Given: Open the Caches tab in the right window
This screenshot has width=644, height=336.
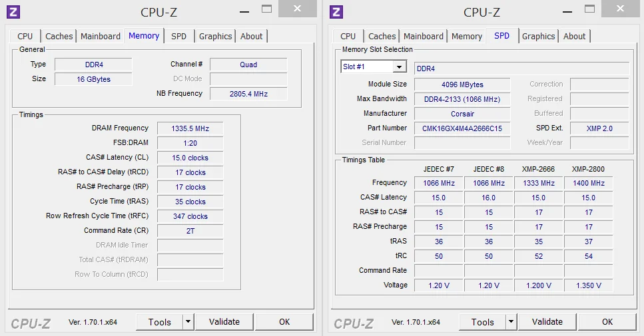Looking at the screenshot, I should 382,36.
